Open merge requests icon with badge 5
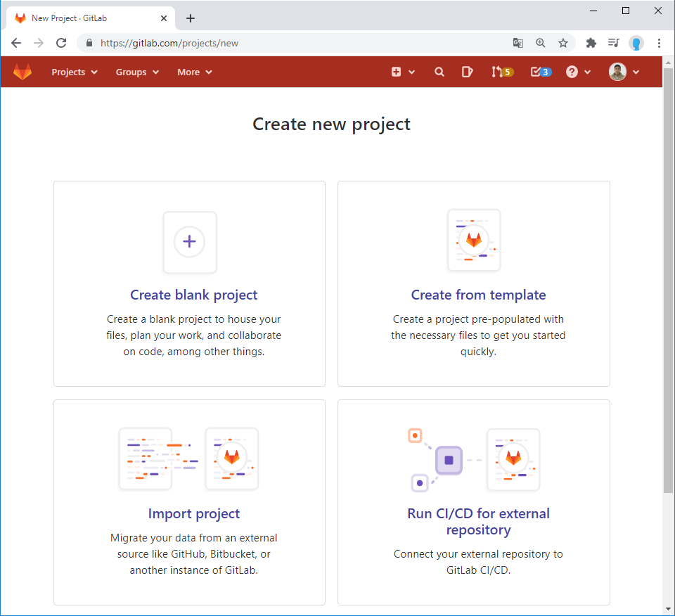The height and width of the screenshot is (616, 675). pyautogui.click(x=502, y=72)
